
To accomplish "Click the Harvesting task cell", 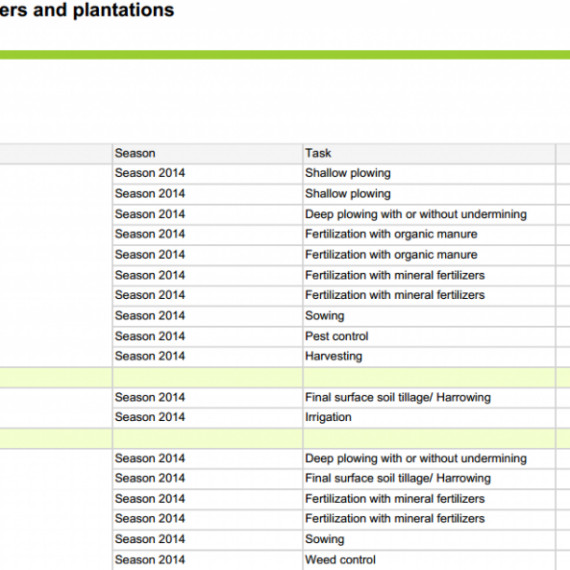I will click(429, 356).
